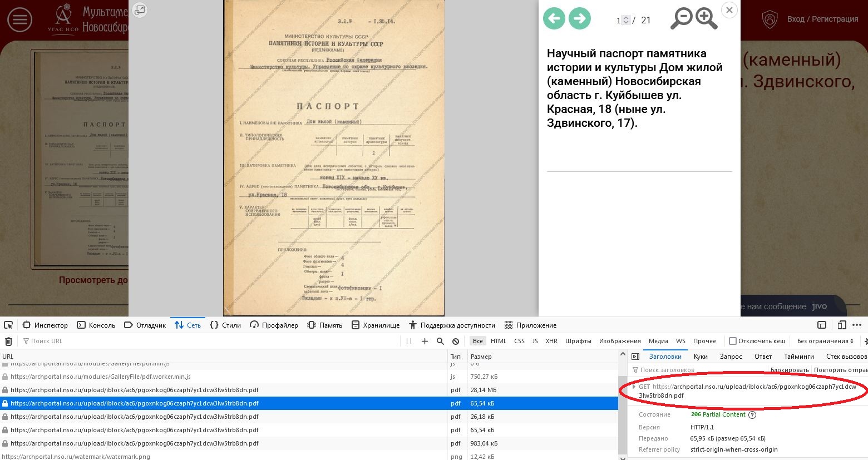Toggle the responsive design mode icon
This screenshot has width=868, height=460.
tap(841, 325)
